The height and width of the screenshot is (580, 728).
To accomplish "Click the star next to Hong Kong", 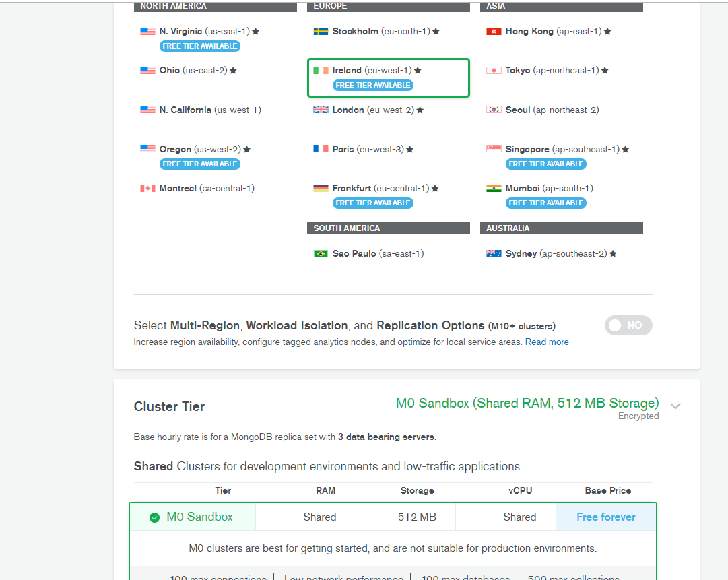I will point(607,32).
